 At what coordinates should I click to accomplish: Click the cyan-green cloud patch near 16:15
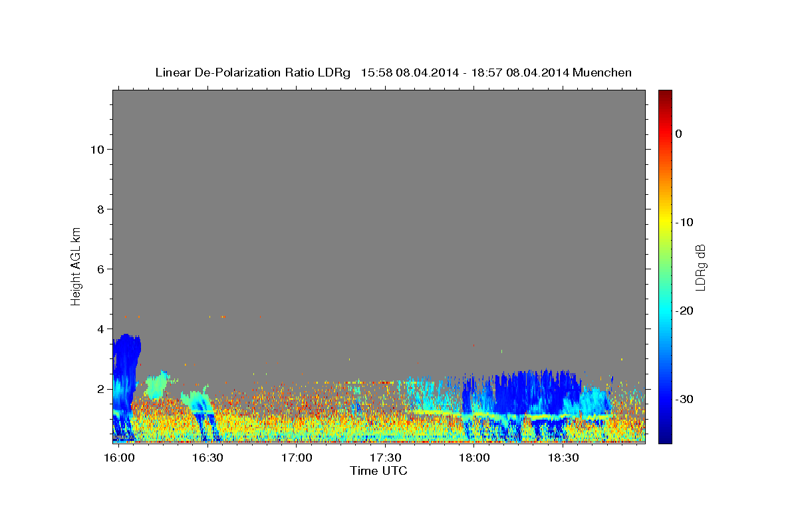[157, 384]
